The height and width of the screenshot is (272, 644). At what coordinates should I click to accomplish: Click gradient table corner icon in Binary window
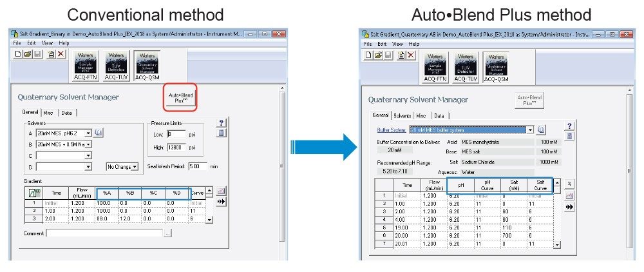point(33,192)
